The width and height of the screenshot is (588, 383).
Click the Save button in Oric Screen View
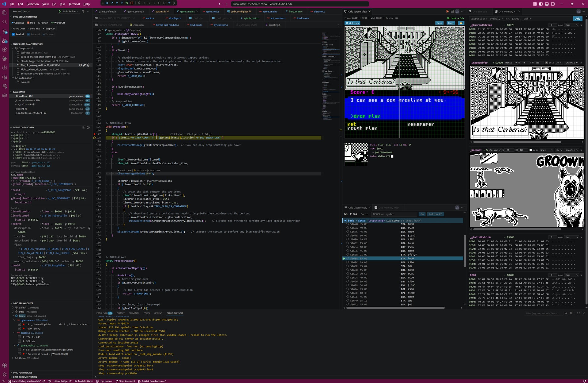point(439,23)
